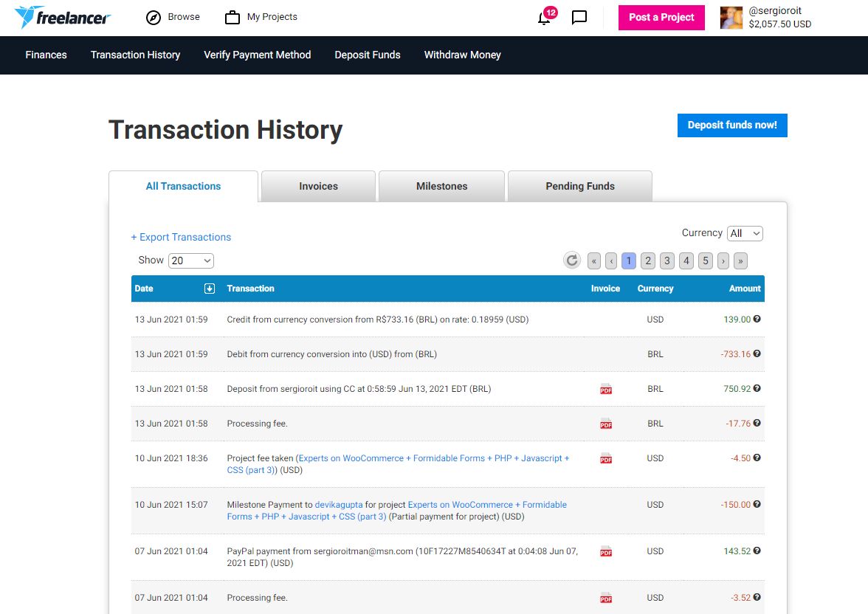Sort by Transaction column header
This screenshot has width=868, height=614.
tap(251, 289)
